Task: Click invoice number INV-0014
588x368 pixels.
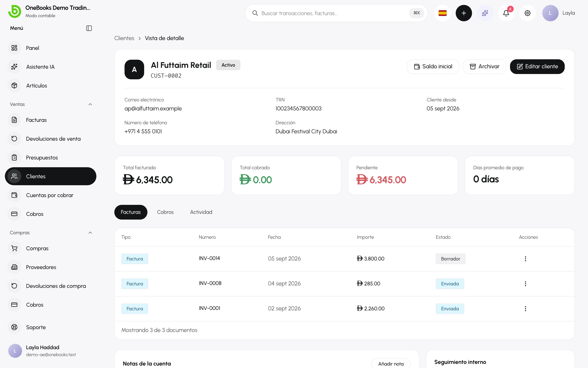Action: [x=209, y=258]
